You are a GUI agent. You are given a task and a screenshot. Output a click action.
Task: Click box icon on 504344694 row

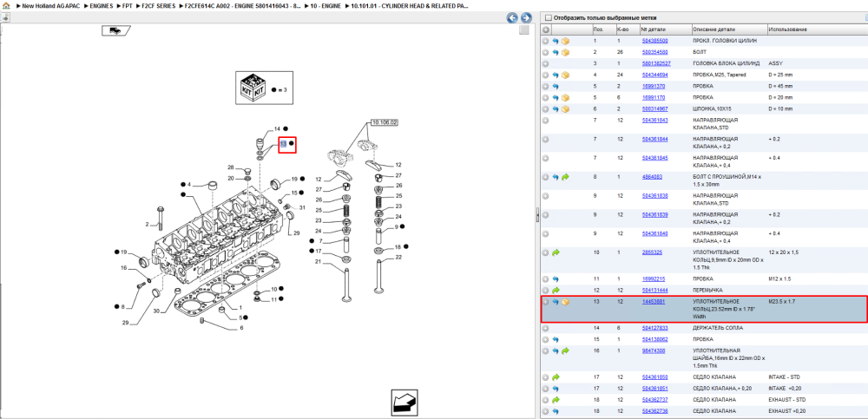tap(565, 75)
